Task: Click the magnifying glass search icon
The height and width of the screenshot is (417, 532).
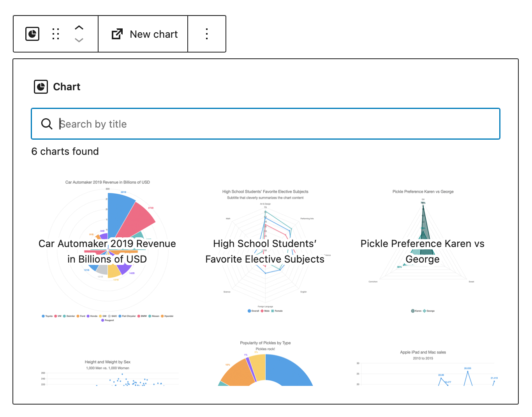Action: [x=47, y=124]
